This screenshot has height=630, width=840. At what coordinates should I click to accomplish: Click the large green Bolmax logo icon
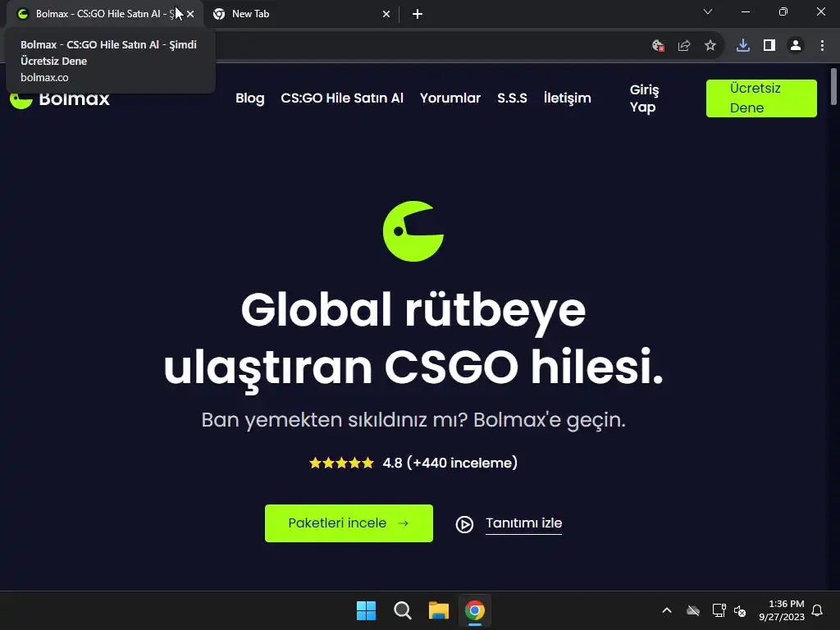pos(413,231)
